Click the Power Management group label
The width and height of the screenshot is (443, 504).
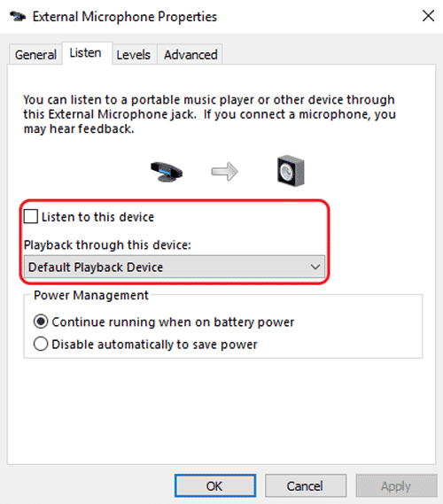coord(91,295)
